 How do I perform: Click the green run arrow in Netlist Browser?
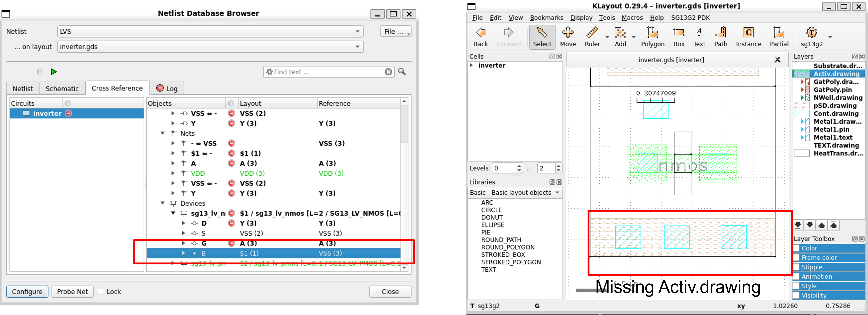click(54, 72)
